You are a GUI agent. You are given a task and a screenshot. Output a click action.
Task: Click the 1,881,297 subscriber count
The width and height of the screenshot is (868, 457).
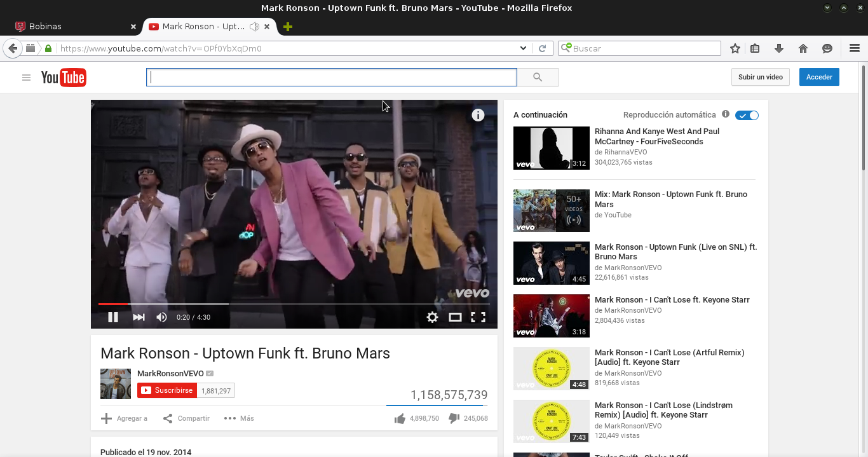click(x=216, y=391)
